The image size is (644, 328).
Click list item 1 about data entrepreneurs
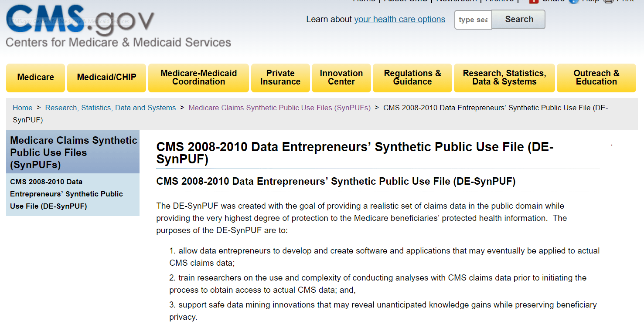[x=385, y=257]
